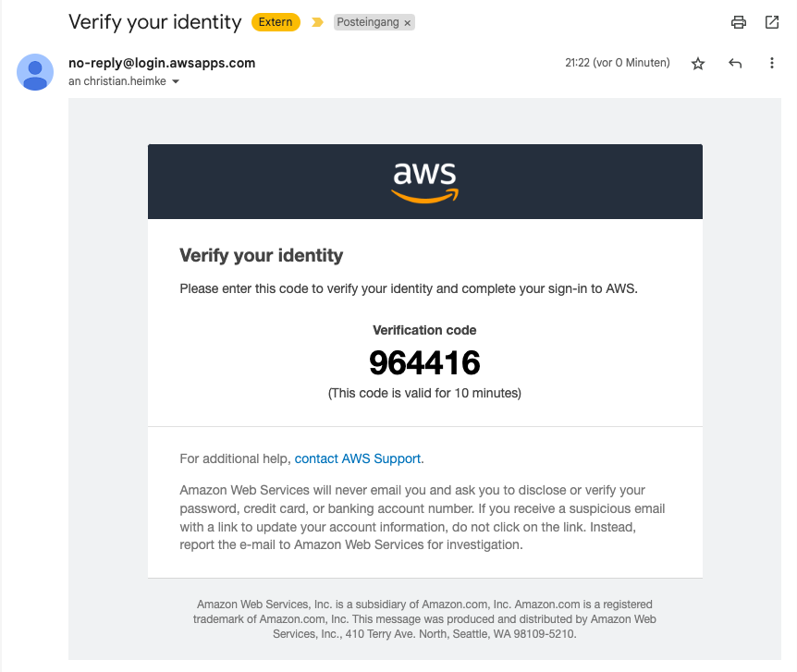Image resolution: width=797 pixels, height=672 pixels.
Task: Click the Posteingang label chip
Action: coord(369,22)
